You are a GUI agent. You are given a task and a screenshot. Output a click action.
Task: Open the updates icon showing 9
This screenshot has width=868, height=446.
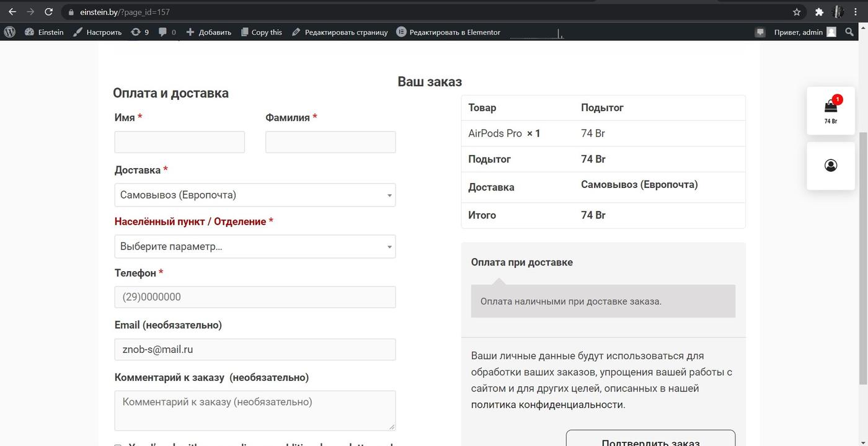pyautogui.click(x=139, y=32)
